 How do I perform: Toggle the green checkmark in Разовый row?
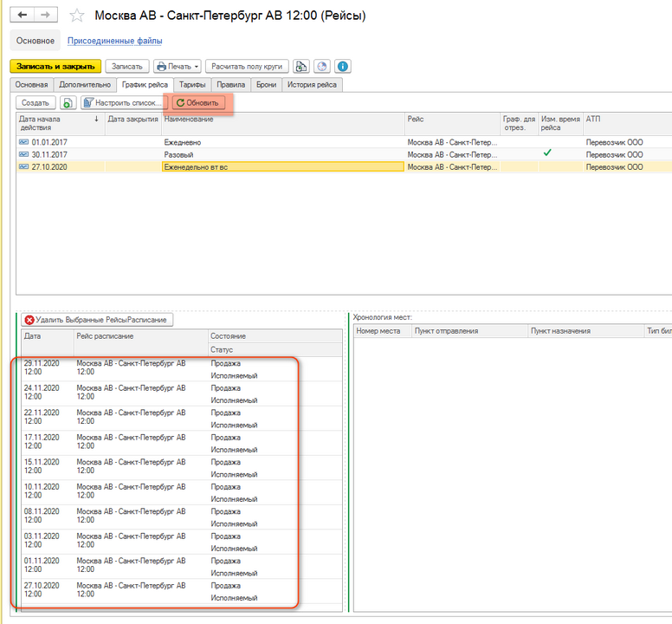546,153
